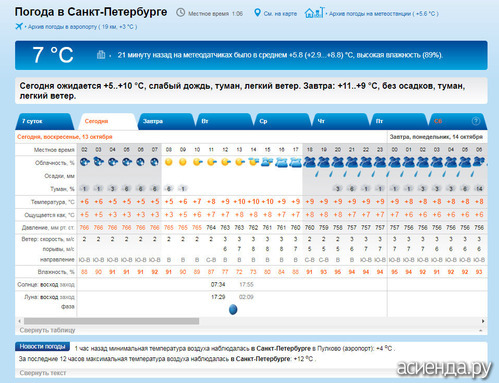
Task: Collapse the news via Свернуть текст
Action: 42,373
